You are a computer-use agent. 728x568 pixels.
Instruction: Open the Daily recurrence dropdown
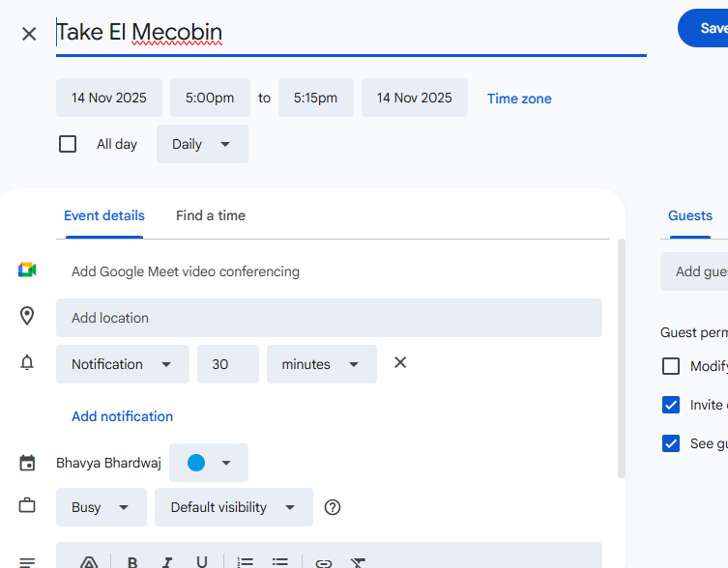coord(202,144)
